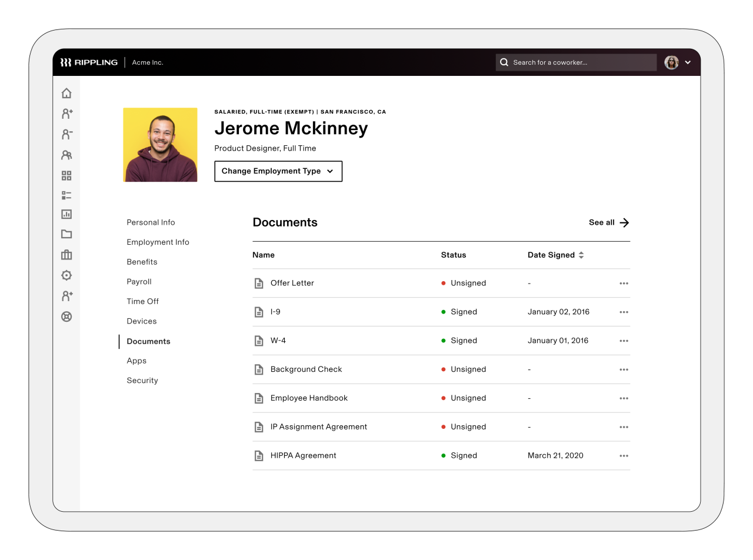Switch to the Payroll section

click(x=139, y=282)
